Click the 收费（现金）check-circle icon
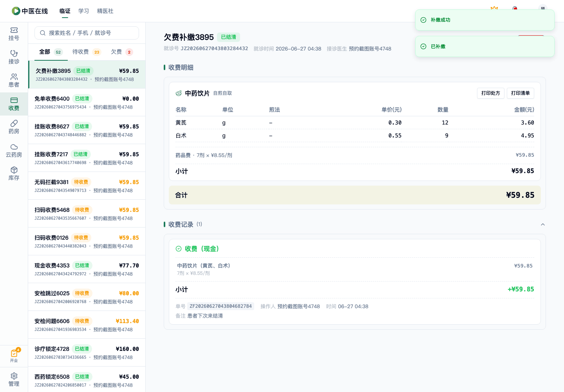The width and height of the screenshot is (564, 392). point(179,249)
